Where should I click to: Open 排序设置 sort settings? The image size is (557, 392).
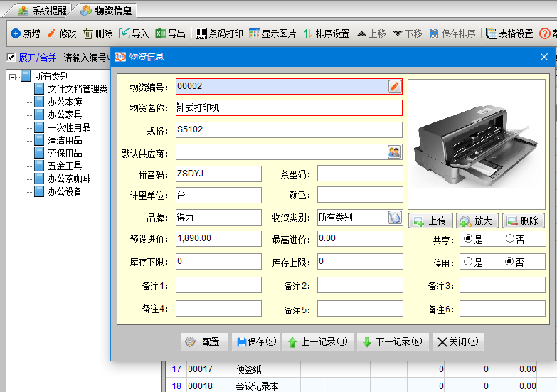[327, 33]
